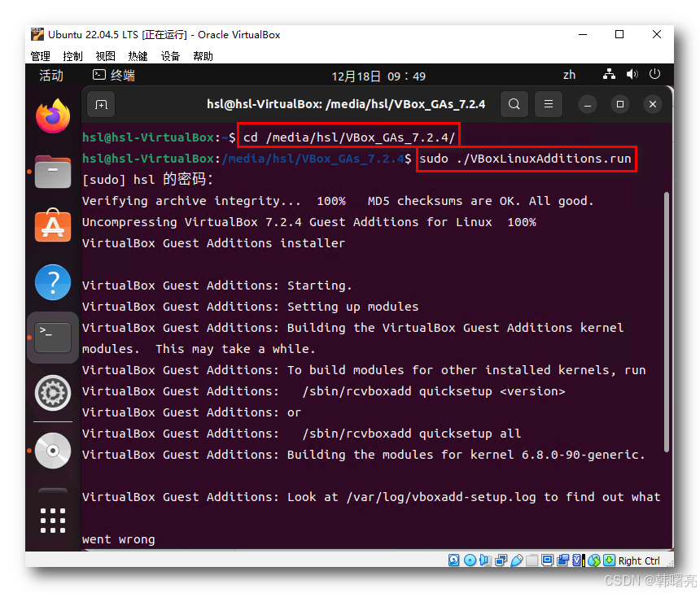The image size is (700, 593).
Task: Open a new terminal tab
Action: click(x=102, y=104)
